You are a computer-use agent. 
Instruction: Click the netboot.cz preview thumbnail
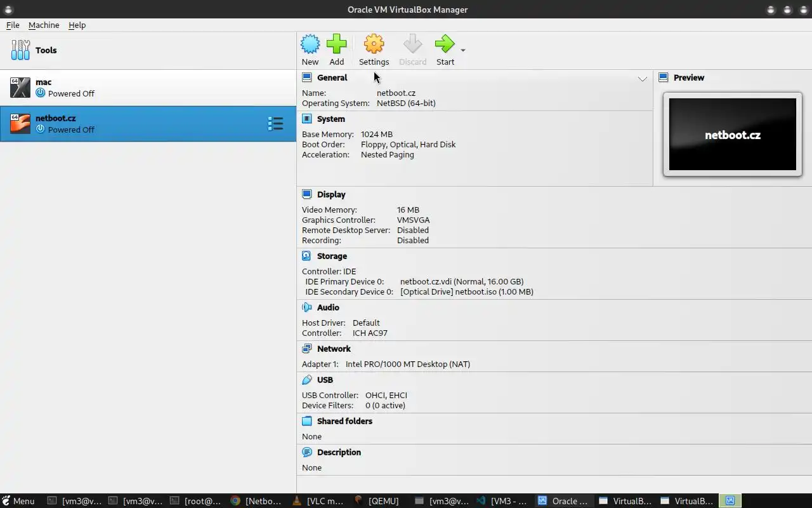coord(733,134)
